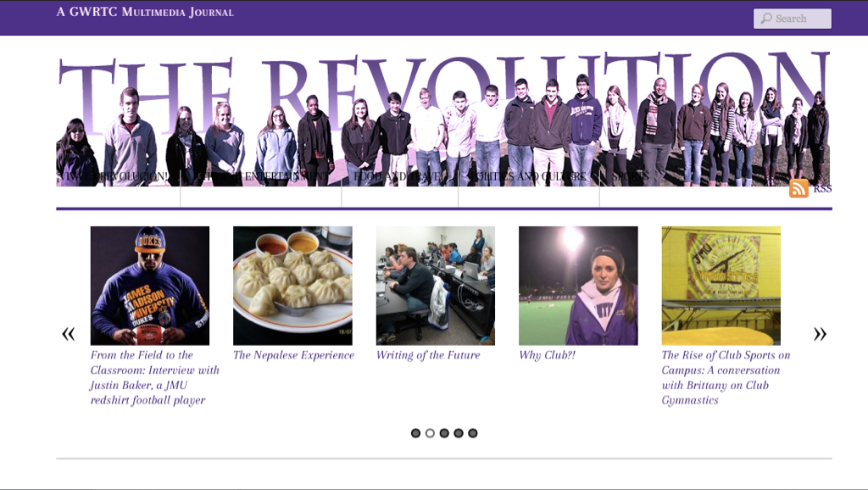
Task: Select the second carousel page dot
Action: [x=430, y=433]
